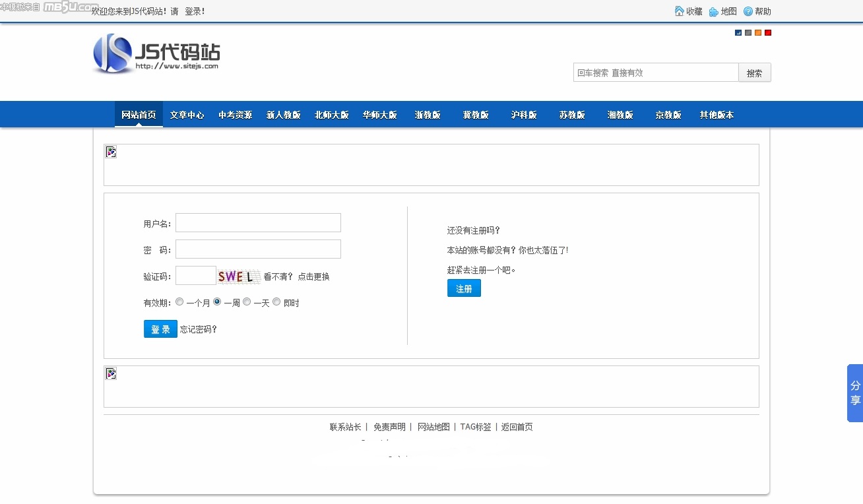The height and width of the screenshot is (504, 863).
Task: Select the 即时 validity radio button
Action: coord(276,302)
